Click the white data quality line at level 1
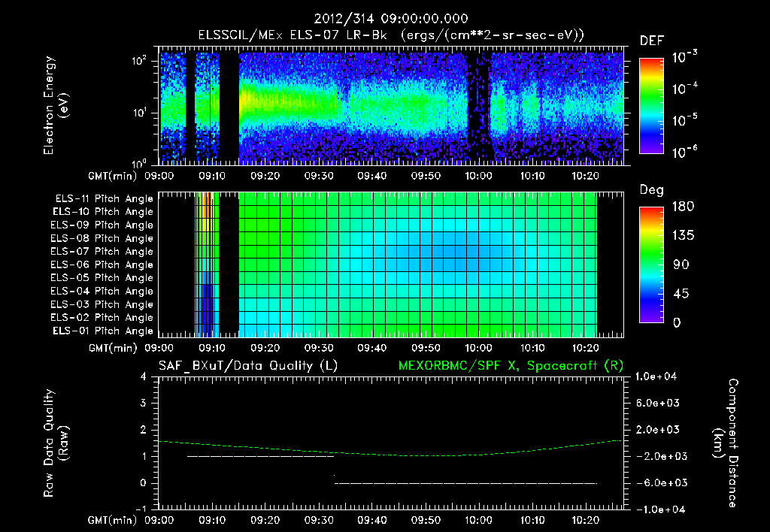 pos(260,456)
